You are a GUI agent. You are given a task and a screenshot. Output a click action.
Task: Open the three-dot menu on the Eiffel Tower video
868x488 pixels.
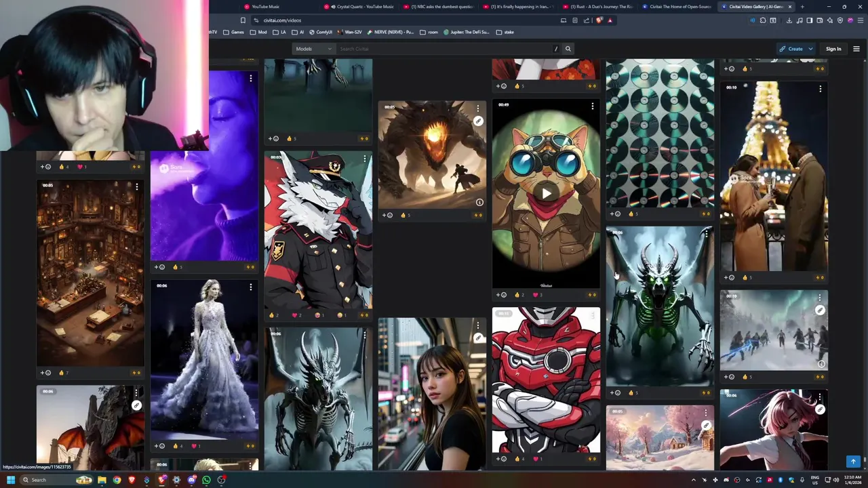point(820,89)
